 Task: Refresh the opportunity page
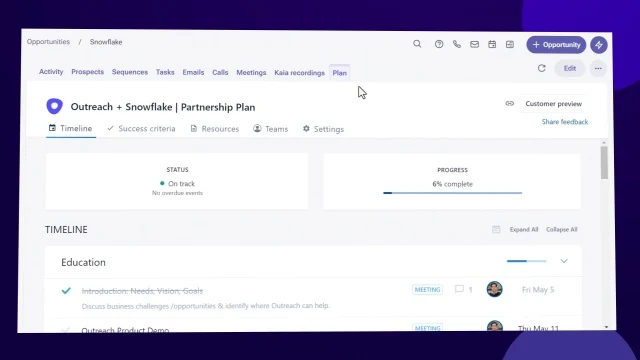(x=542, y=68)
